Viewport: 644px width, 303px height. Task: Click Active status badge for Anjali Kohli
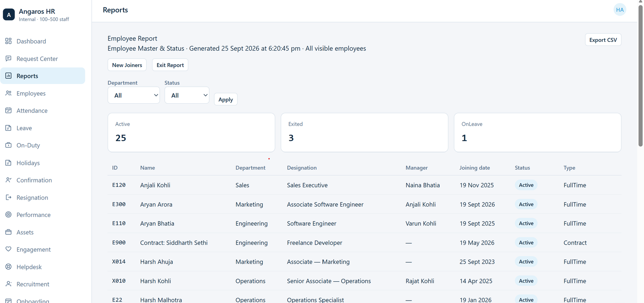click(x=526, y=185)
